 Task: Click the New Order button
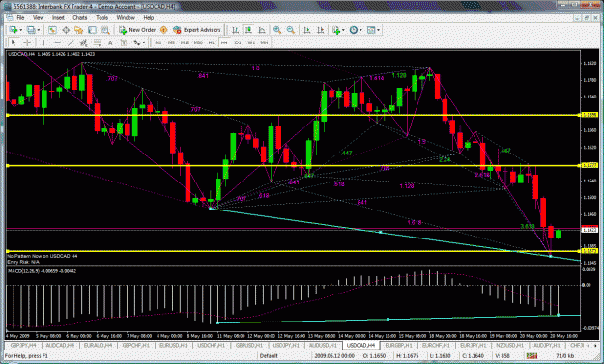[137, 30]
